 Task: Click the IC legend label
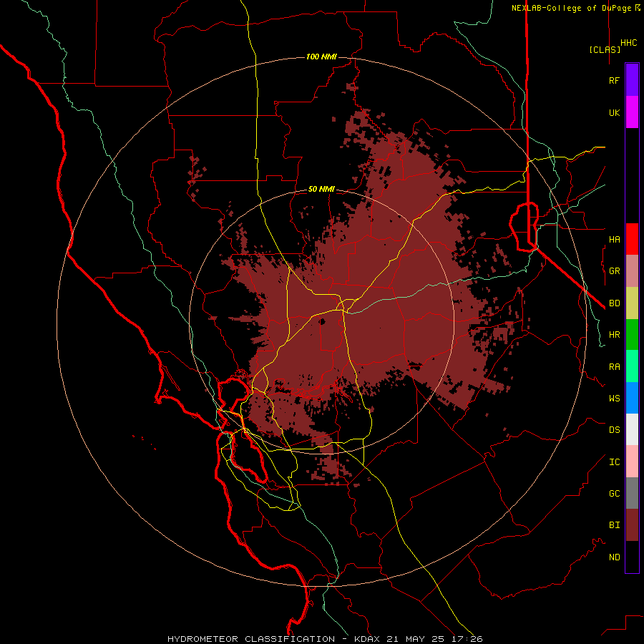(614, 462)
